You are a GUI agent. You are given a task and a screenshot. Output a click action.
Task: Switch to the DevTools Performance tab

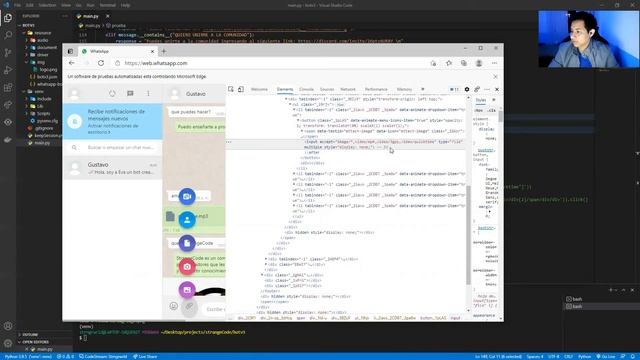pyautogui.click(x=376, y=89)
